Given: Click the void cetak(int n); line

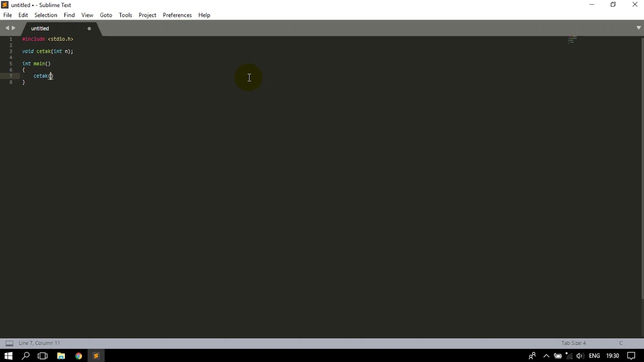Looking at the screenshot, I should (x=48, y=51).
